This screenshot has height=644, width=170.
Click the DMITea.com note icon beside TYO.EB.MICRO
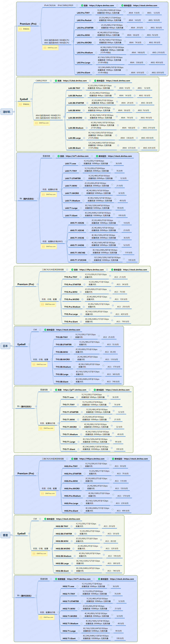[x=34, y=364]
